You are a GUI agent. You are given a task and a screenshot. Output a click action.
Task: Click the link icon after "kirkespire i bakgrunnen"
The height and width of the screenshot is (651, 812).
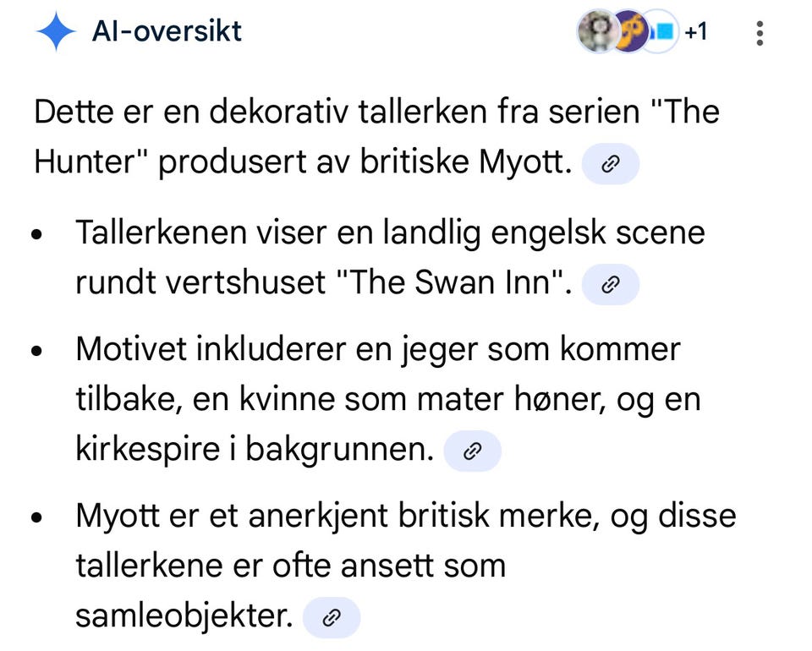click(473, 451)
